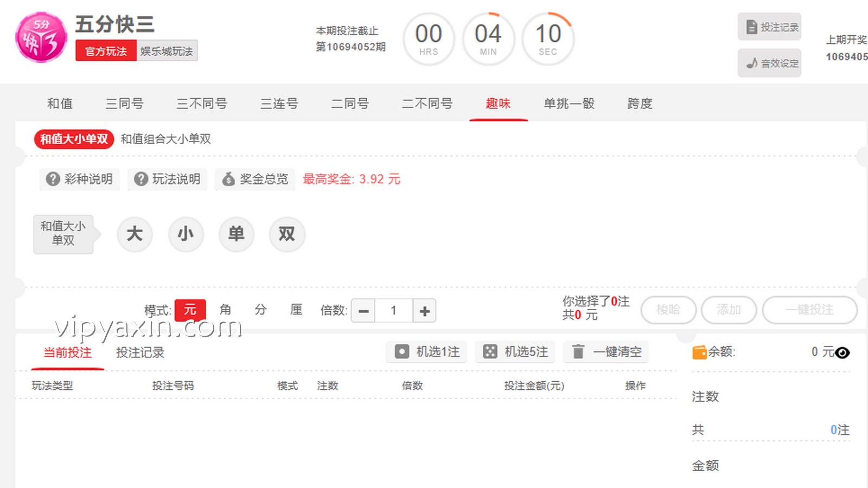
Task: Click the 梭哈 all-in button
Action: point(668,310)
